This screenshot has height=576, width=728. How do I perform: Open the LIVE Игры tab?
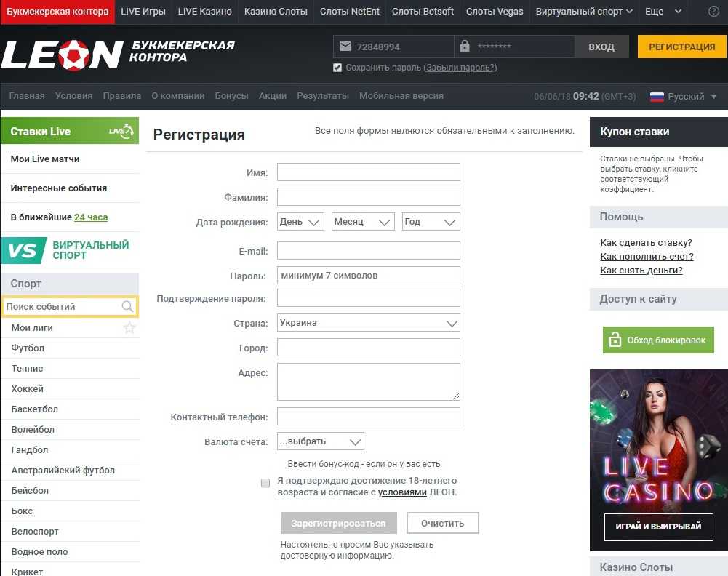pyautogui.click(x=143, y=12)
